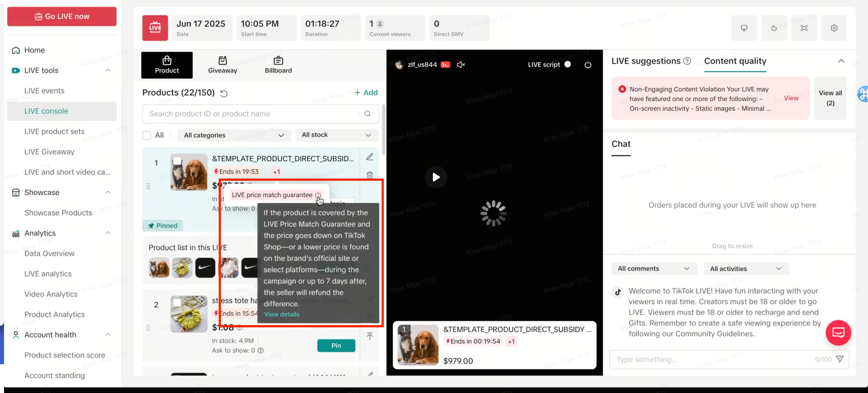
Task: Edit the first product with pencil icon
Action: click(369, 157)
